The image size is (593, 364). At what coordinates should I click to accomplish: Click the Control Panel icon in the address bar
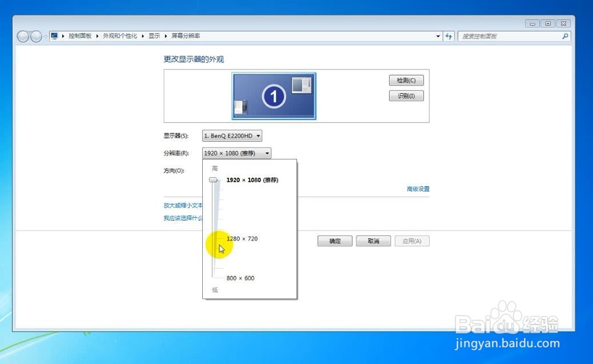click(55, 36)
